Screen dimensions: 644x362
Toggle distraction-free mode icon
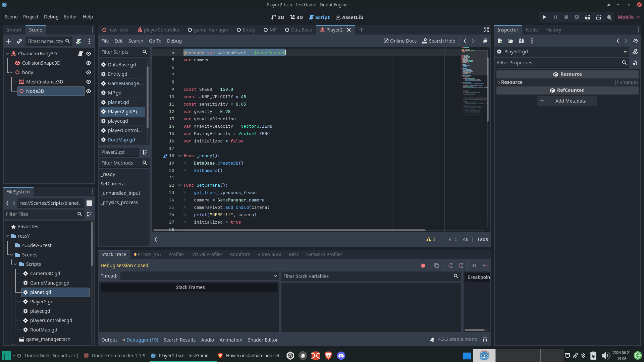tap(486, 30)
